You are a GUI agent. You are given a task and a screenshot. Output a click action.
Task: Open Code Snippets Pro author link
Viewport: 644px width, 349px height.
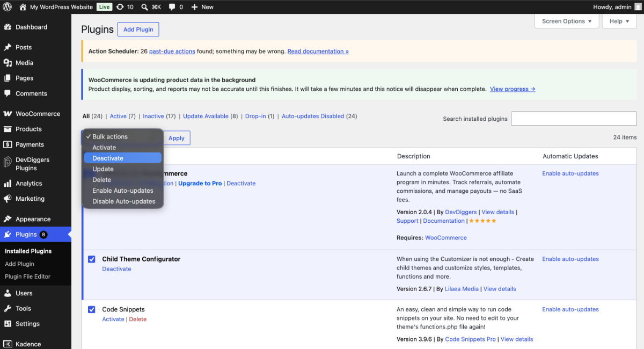coord(471,339)
